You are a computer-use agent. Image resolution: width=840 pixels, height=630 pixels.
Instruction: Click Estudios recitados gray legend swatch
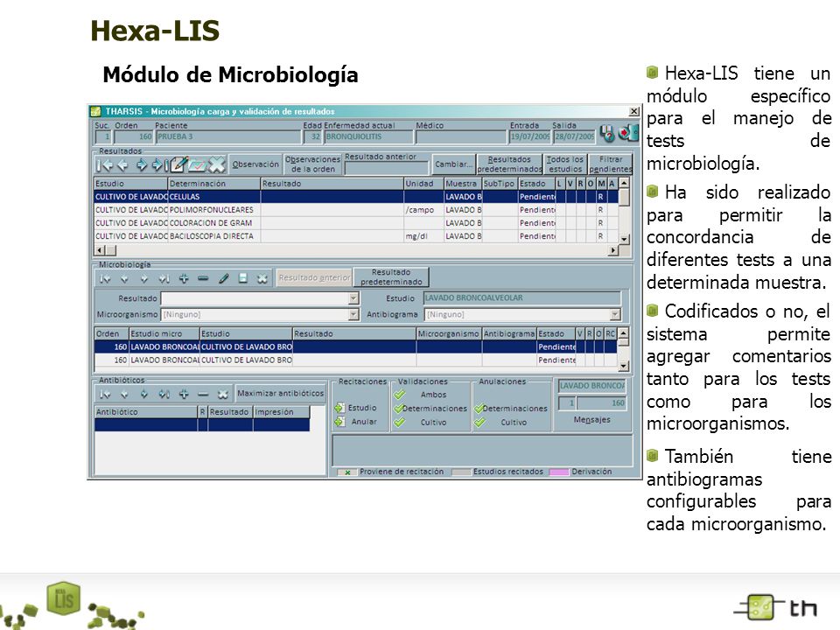[461, 472]
